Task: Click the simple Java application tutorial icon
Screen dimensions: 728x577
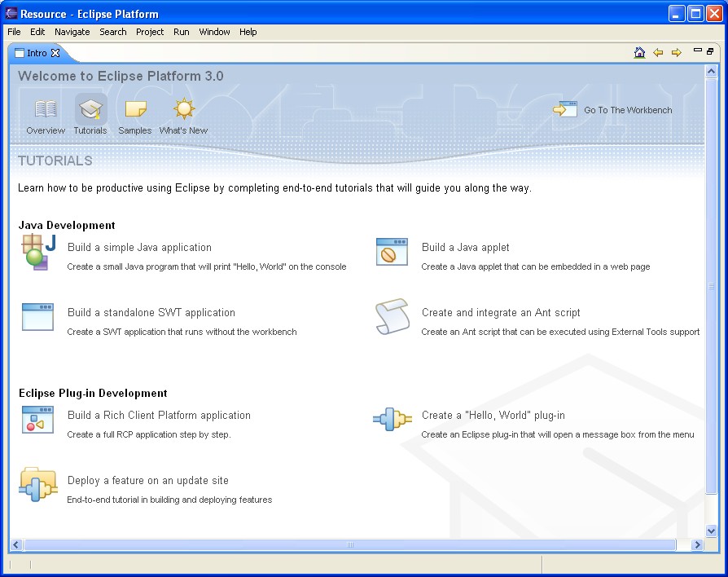Action: click(38, 253)
